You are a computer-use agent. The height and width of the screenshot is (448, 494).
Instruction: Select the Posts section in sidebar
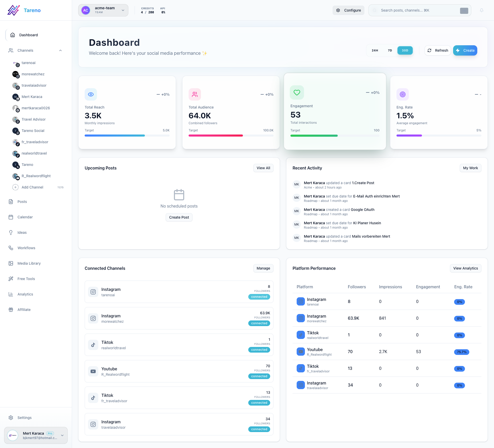point(22,201)
